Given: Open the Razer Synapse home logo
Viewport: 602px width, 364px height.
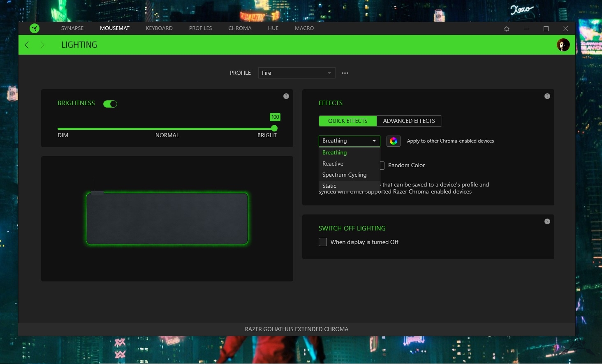Looking at the screenshot, I should coord(35,28).
